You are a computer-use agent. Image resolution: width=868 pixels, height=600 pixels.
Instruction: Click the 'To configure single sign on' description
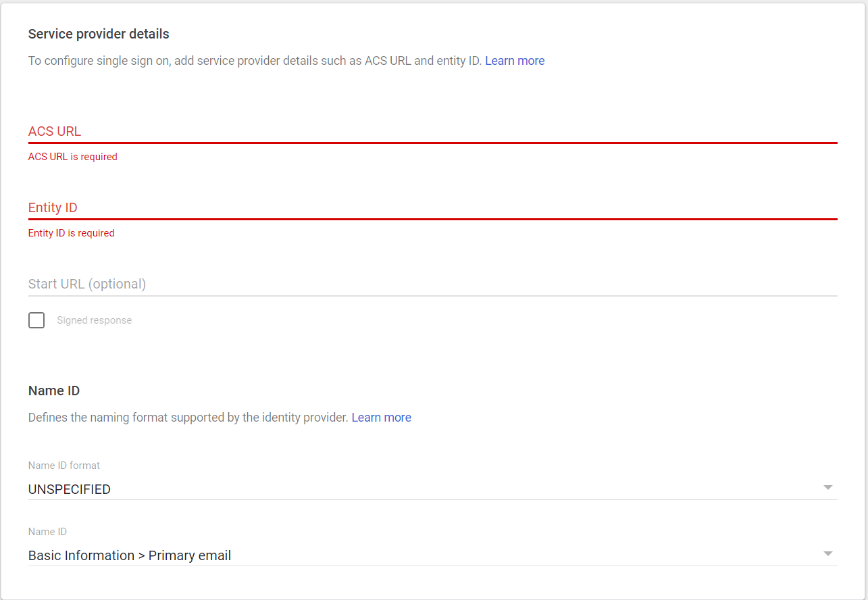pos(255,61)
